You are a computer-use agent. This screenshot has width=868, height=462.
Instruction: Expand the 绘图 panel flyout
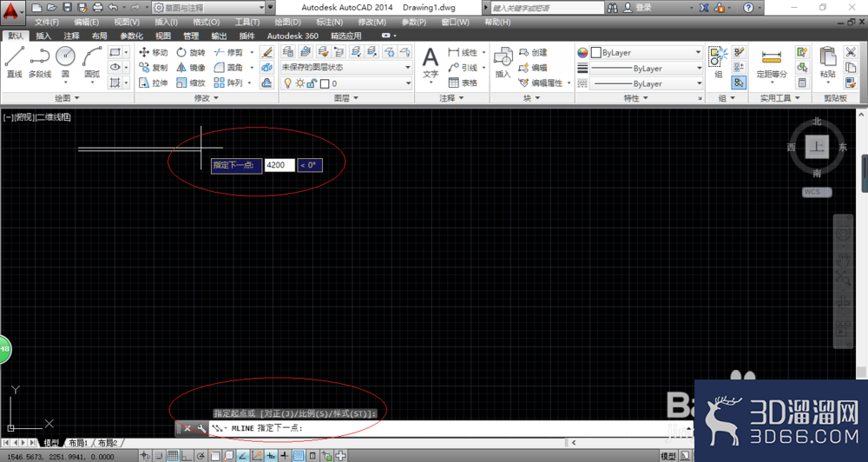point(67,98)
